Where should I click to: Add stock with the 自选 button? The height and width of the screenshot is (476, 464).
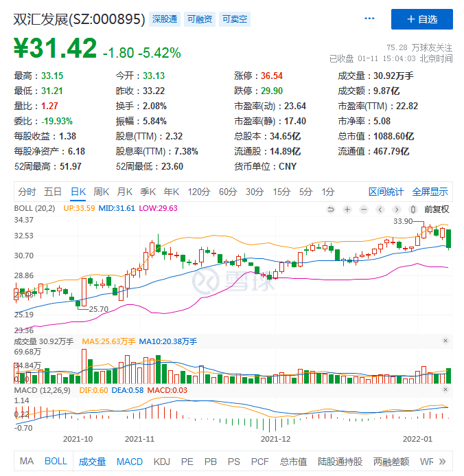point(422,19)
